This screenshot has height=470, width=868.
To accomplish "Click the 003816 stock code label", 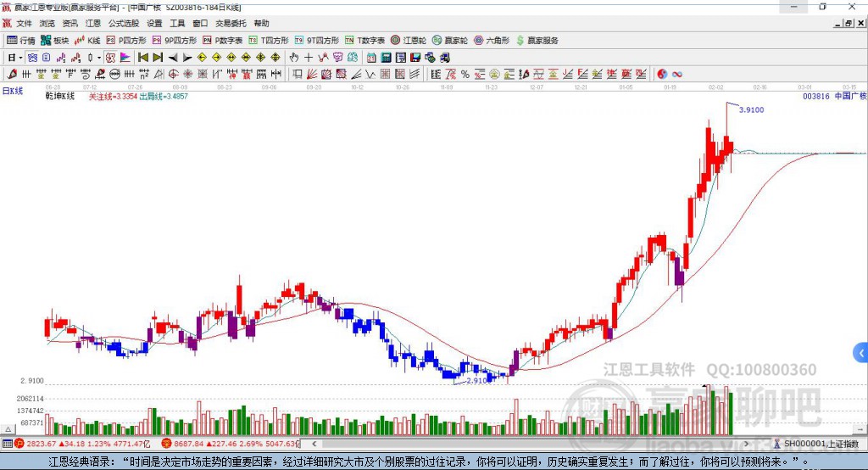I will click(x=816, y=96).
